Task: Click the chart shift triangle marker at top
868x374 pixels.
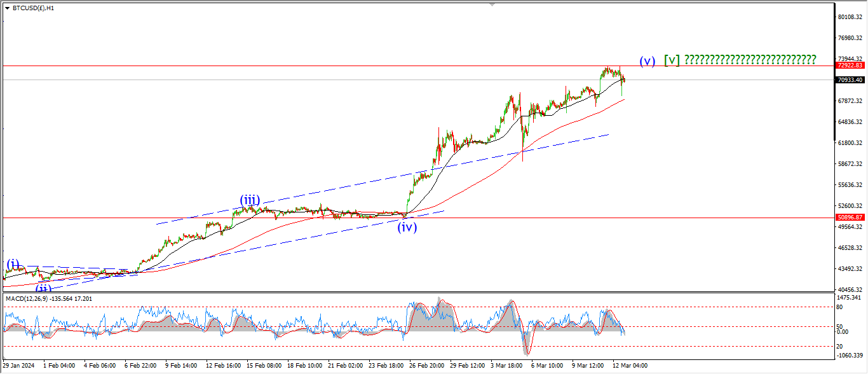Action: [x=491, y=4]
